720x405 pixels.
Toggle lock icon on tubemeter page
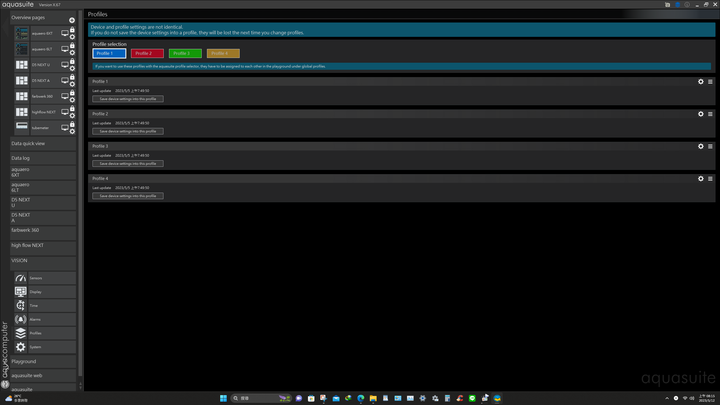[x=72, y=124]
